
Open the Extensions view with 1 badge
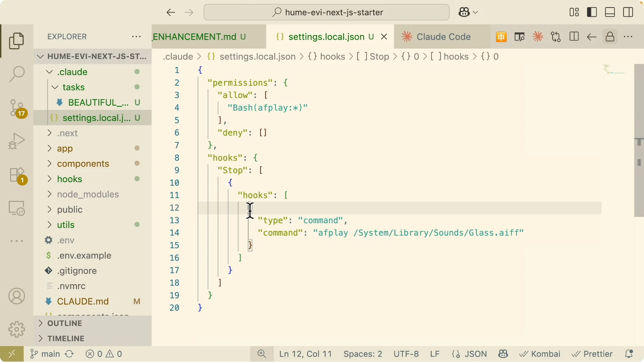click(17, 176)
